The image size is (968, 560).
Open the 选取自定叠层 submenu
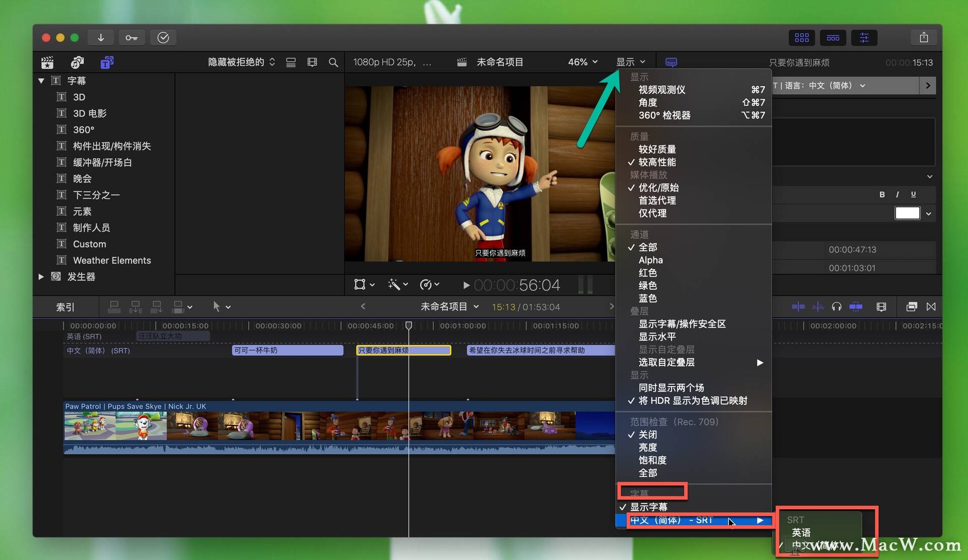[x=666, y=362]
